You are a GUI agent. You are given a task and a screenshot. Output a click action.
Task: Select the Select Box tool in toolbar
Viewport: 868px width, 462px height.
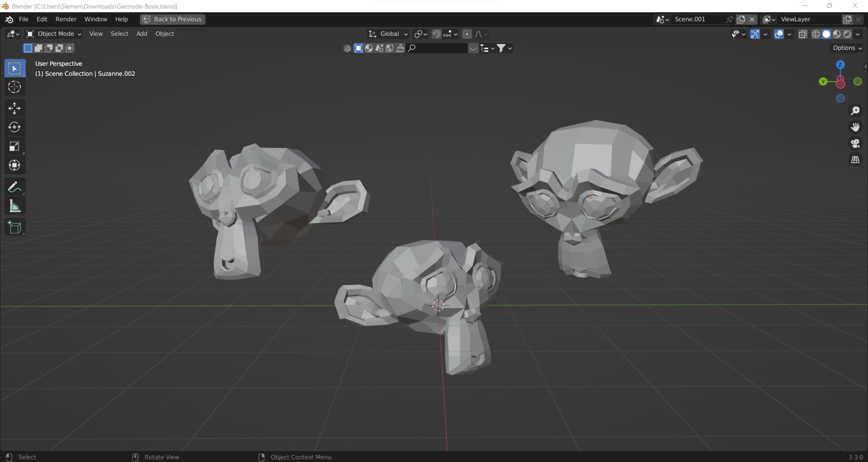pyautogui.click(x=15, y=68)
